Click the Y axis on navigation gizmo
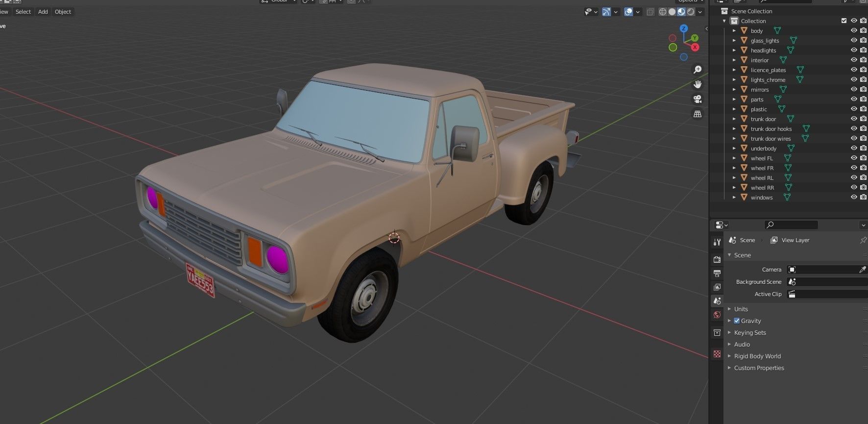The height and width of the screenshot is (424, 868). click(695, 38)
